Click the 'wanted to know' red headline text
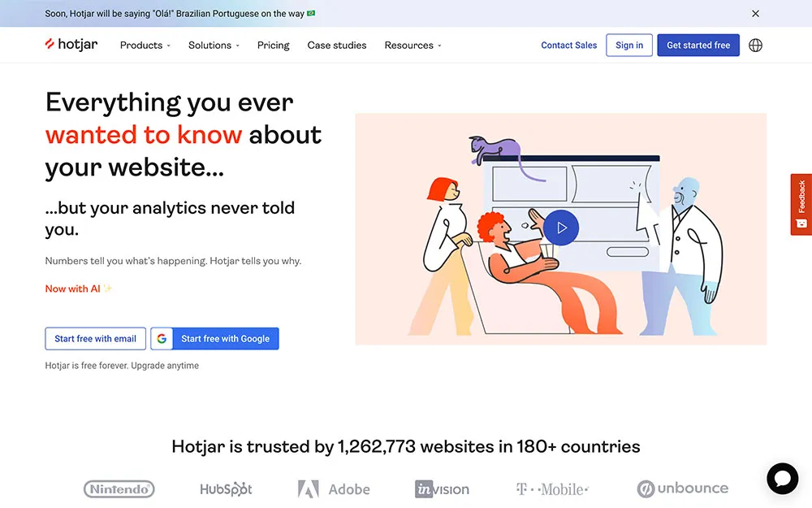Viewport: 812px width, 508px height. click(x=144, y=135)
